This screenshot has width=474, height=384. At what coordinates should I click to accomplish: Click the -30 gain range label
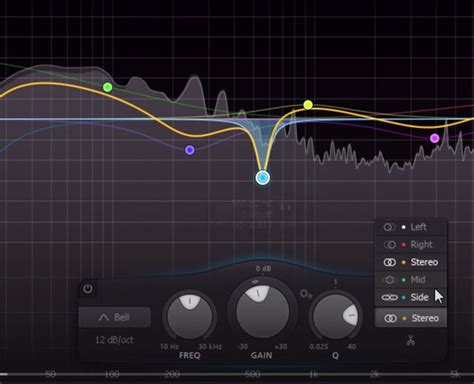pos(242,347)
